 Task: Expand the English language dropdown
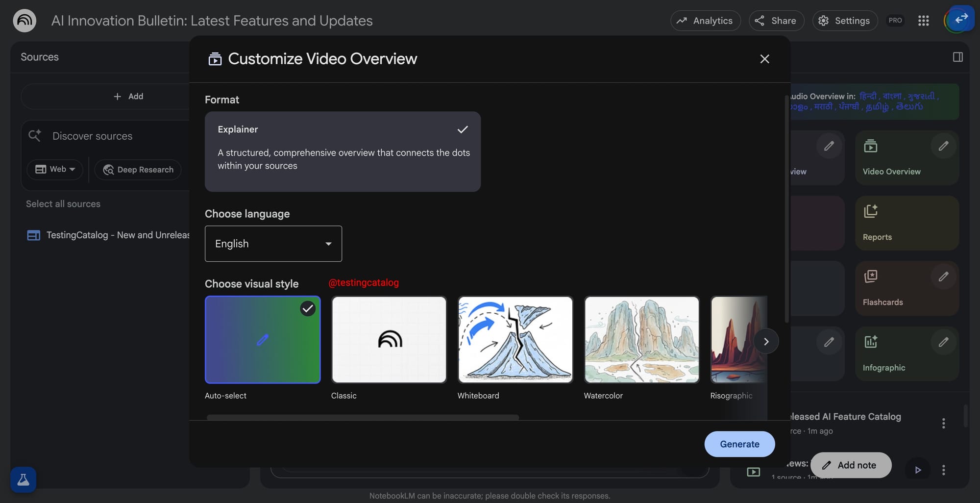tap(273, 244)
